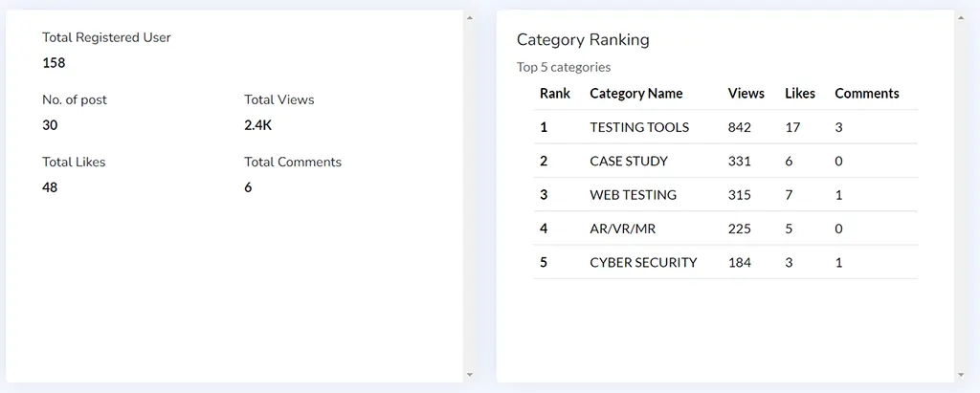Click the Views column header
The width and height of the screenshot is (980, 393).
(746, 93)
